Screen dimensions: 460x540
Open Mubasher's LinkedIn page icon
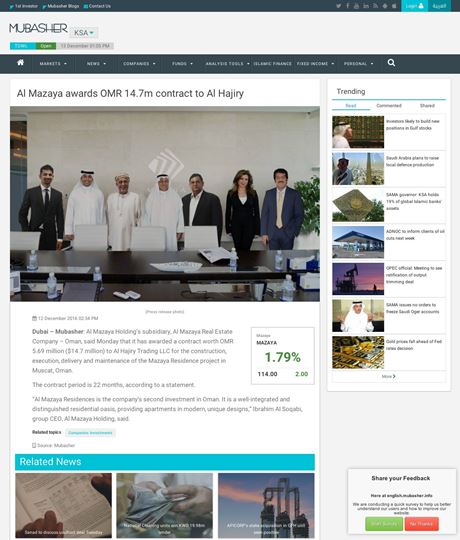(366, 6)
